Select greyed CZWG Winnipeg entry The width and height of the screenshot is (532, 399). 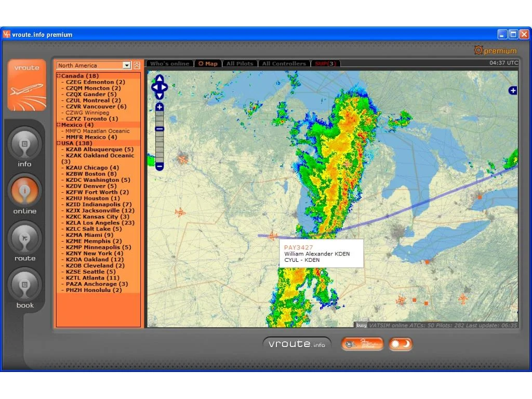[x=87, y=113]
